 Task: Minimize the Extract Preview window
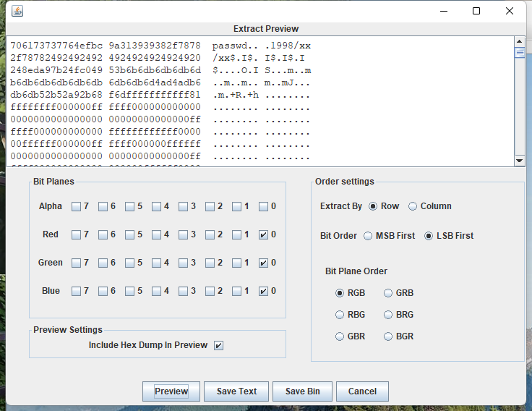coord(444,11)
